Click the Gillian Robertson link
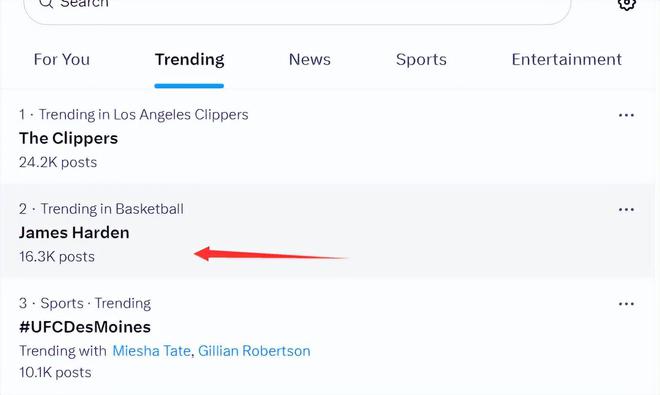The height and width of the screenshot is (395, 660). click(x=254, y=351)
